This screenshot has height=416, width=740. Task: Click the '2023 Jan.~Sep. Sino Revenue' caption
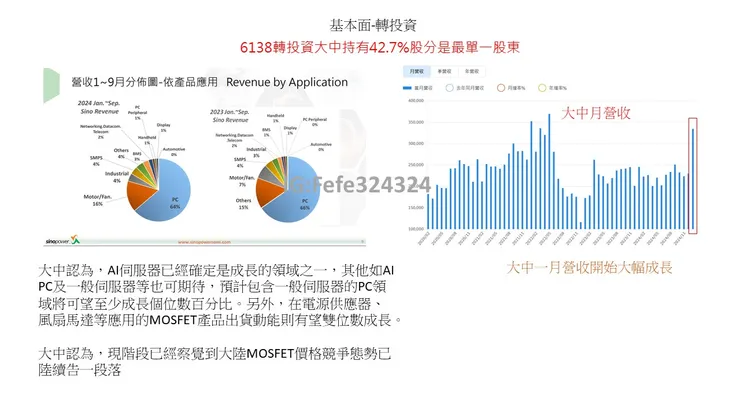point(230,116)
